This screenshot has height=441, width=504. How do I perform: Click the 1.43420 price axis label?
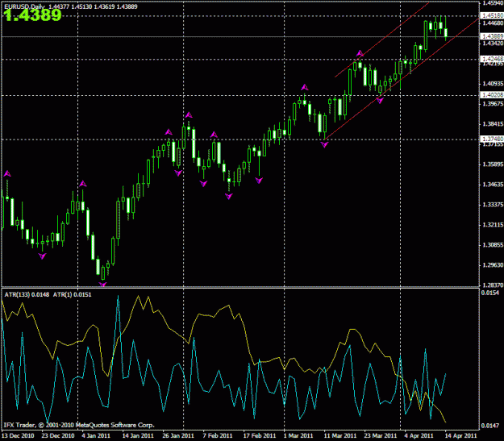(493, 43)
